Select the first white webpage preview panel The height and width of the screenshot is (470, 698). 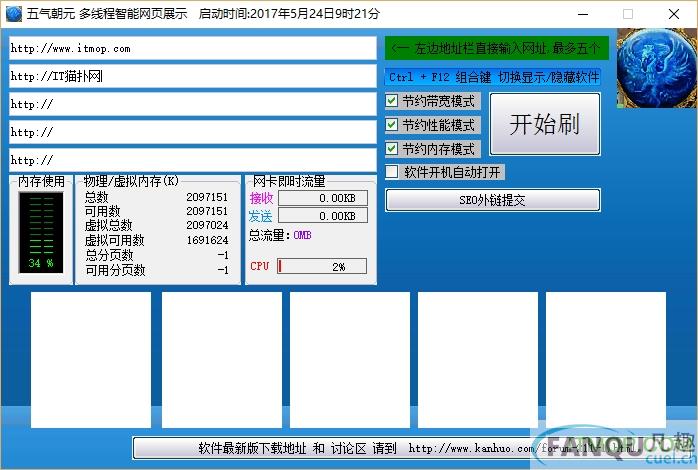coord(91,360)
